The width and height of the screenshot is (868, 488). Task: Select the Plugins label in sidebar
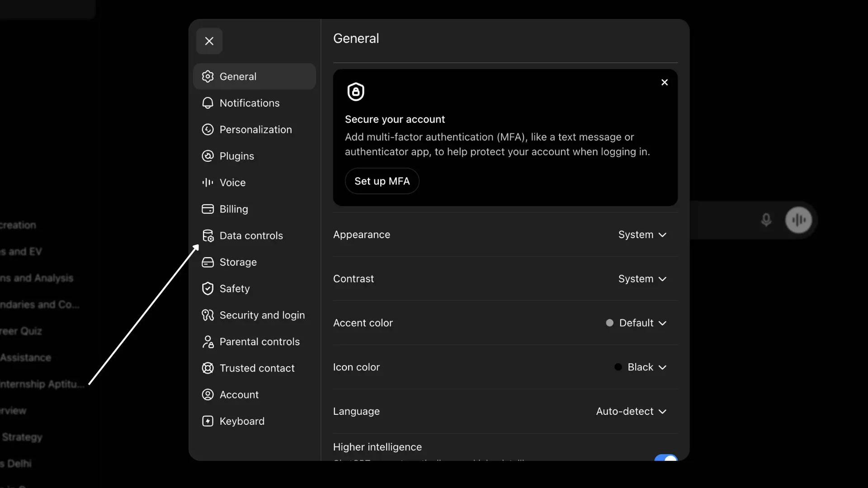click(237, 156)
